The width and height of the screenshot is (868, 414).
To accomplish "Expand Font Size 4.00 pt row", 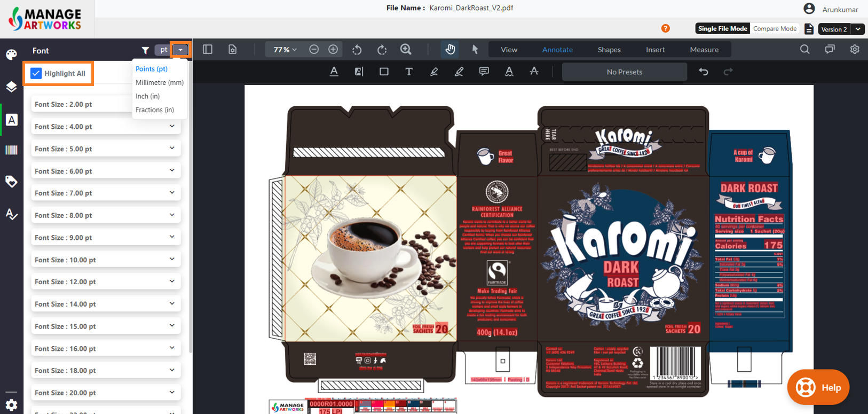I will pos(106,127).
